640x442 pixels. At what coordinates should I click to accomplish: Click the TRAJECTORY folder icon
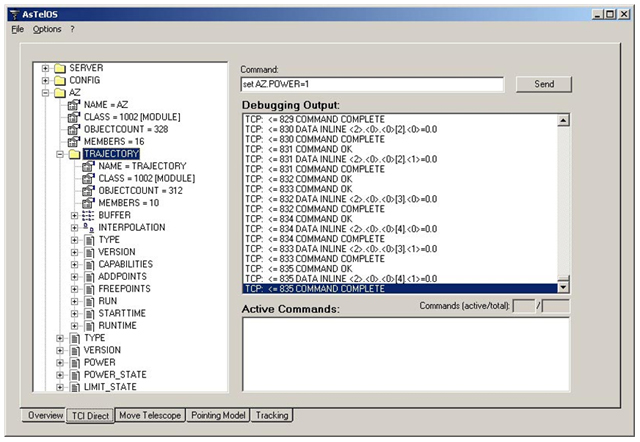coord(74,154)
